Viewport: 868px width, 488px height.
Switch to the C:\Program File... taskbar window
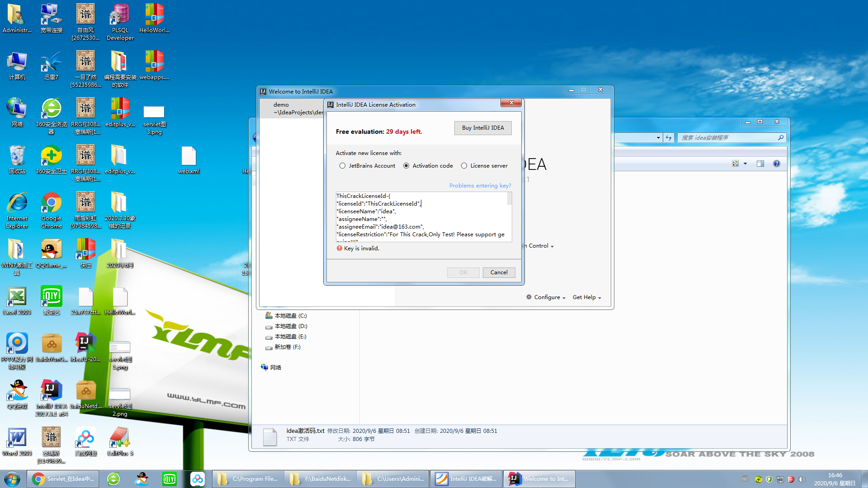coord(248,479)
